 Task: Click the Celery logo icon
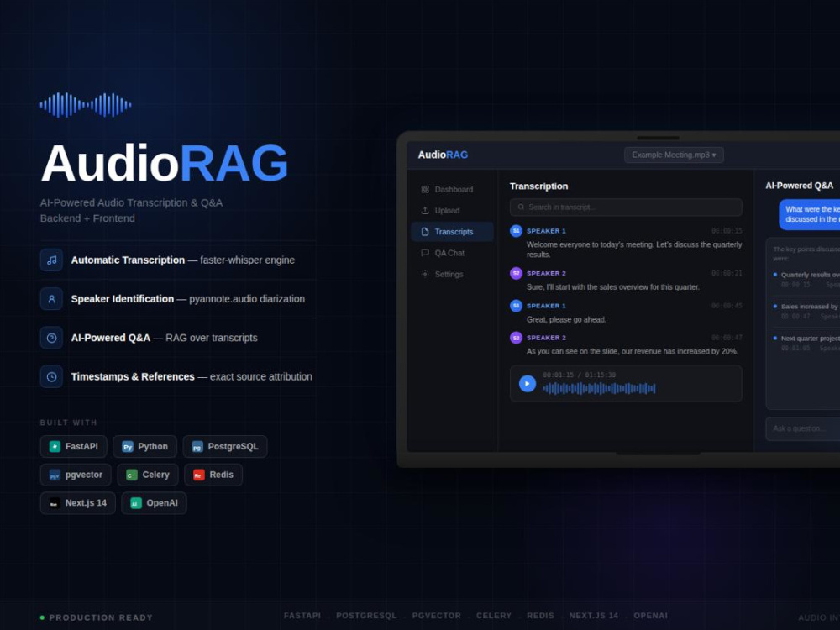[132, 475]
